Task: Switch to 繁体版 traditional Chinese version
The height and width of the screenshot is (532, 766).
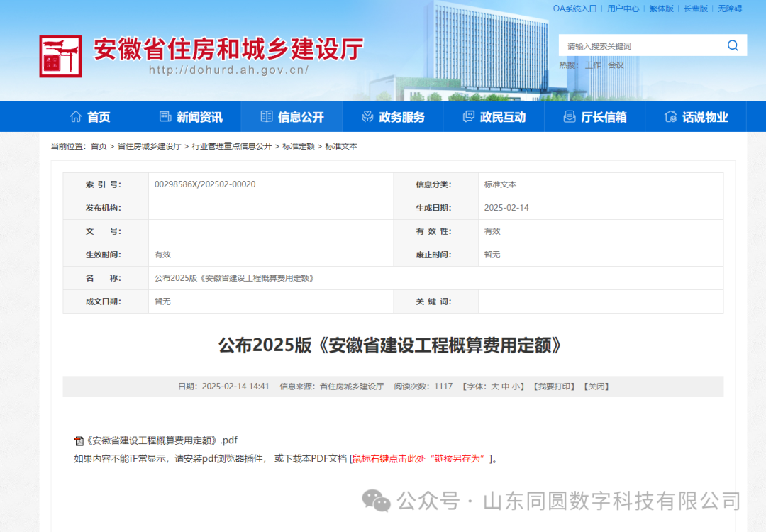Action: click(x=661, y=9)
